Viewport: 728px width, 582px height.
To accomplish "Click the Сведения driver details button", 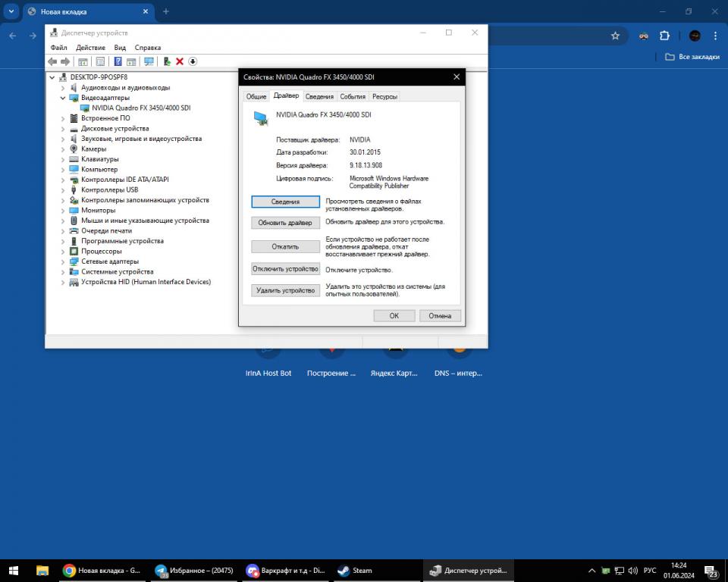I will tap(286, 202).
